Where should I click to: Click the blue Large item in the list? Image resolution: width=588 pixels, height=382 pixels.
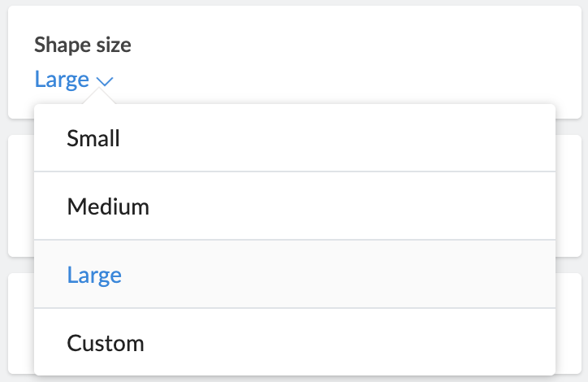point(94,275)
